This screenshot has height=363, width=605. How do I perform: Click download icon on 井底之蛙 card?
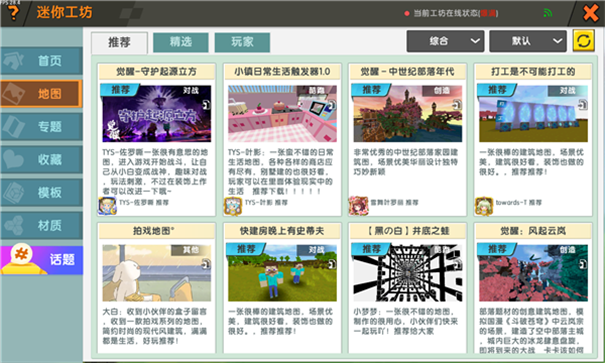[x=458, y=264]
